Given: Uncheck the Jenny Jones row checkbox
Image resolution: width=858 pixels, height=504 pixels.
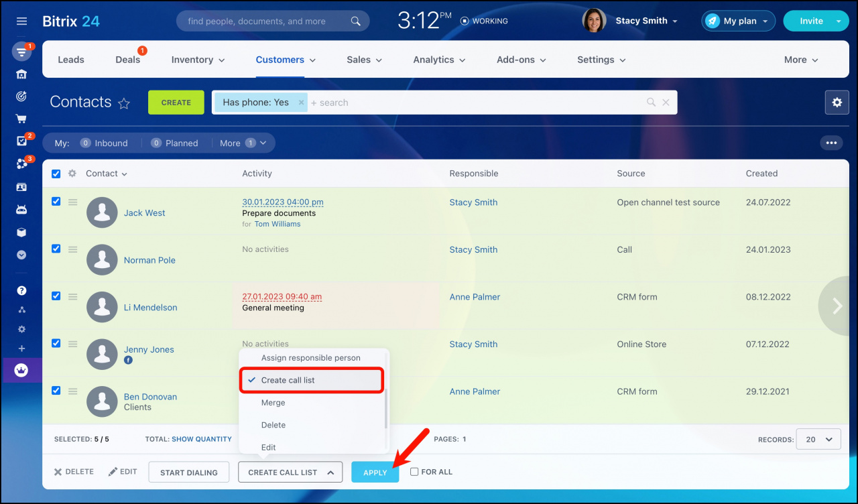Looking at the screenshot, I should click(x=56, y=343).
